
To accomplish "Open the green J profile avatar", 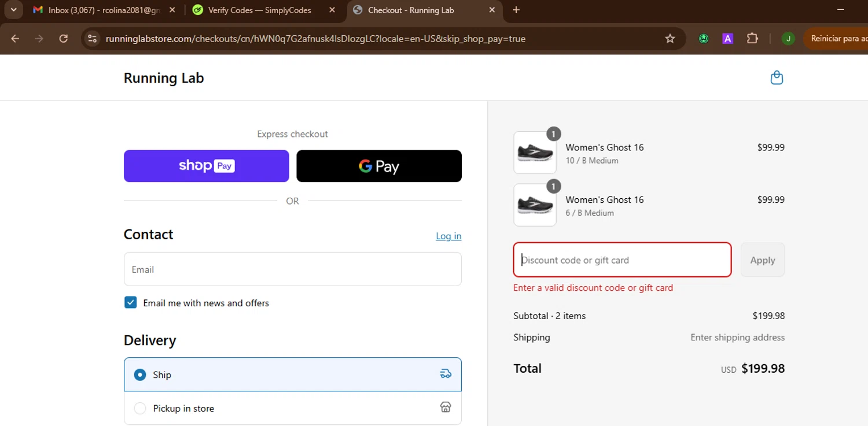I will 788,39.
